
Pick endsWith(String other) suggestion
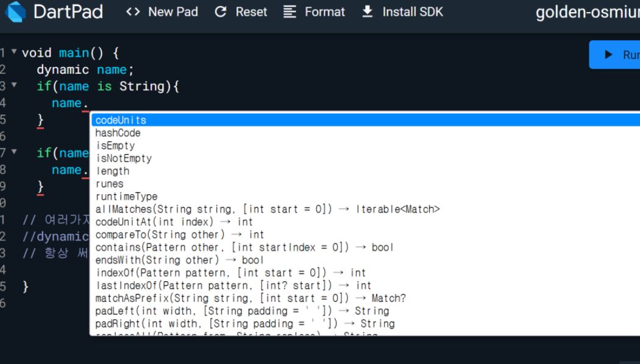pyautogui.click(x=366, y=260)
